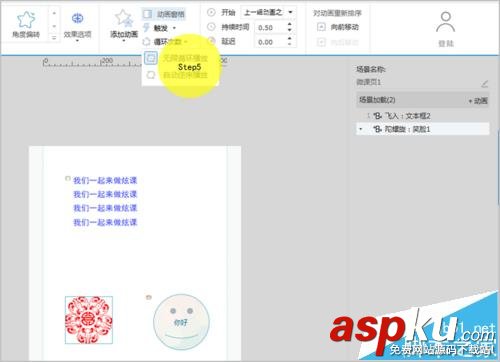Expand the animation effects gallery
Screen dimensions: 500x362
click(54, 38)
